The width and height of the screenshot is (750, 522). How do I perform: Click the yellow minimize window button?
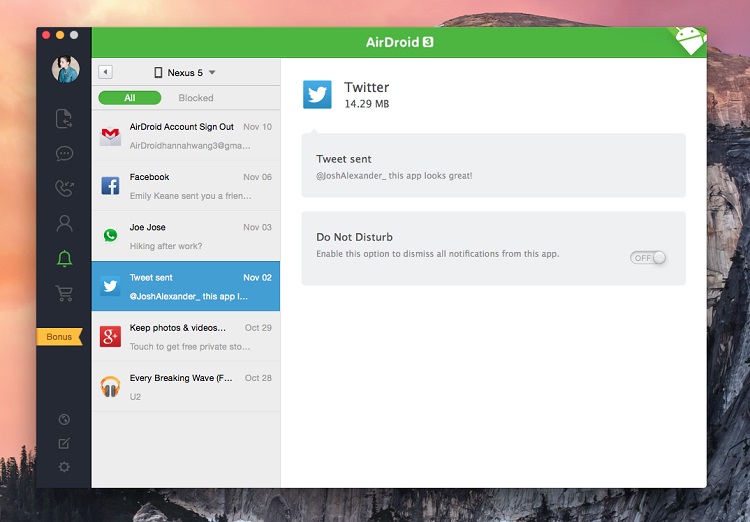[x=60, y=35]
